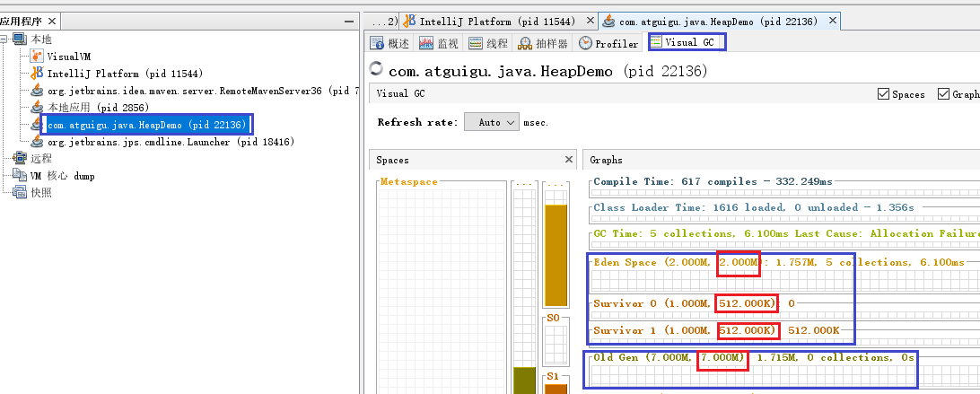This screenshot has height=394, width=980.
Task: Click the 本地应用 (pid 2856) Java icon
Action: tap(37, 108)
